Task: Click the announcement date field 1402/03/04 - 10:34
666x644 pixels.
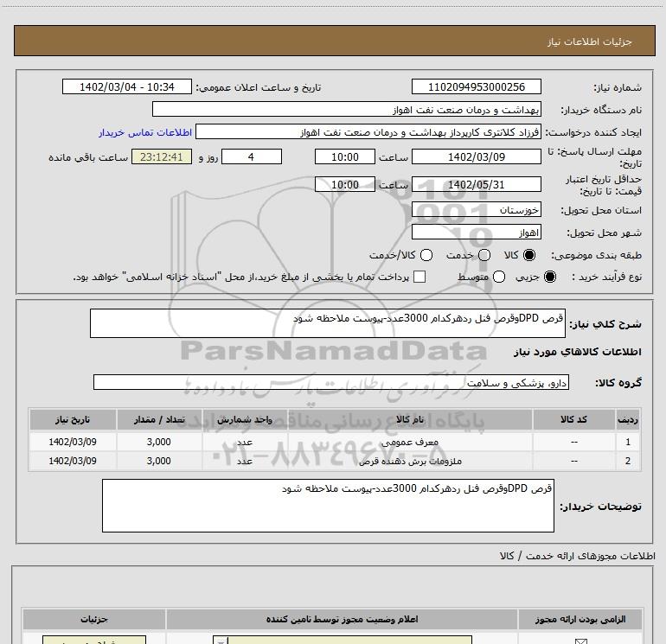Action: 127,87
